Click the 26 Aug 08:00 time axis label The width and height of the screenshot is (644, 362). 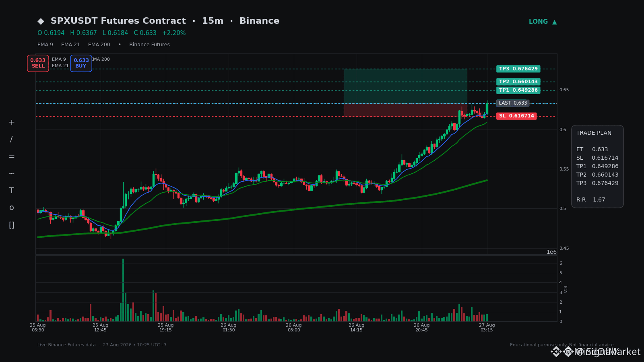[294, 327]
